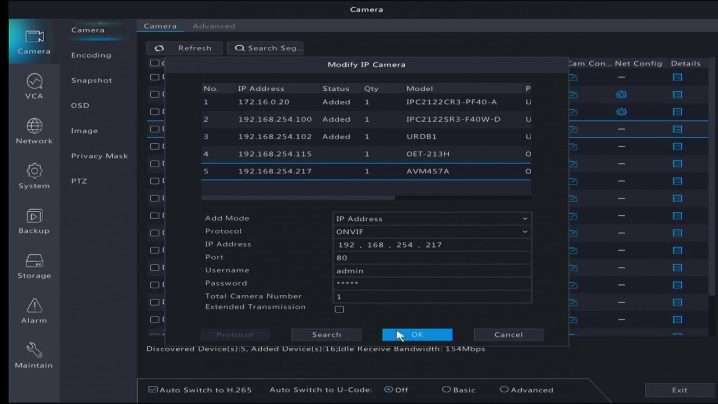Toggle Auto Switch to H.265 checkbox

coord(152,390)
